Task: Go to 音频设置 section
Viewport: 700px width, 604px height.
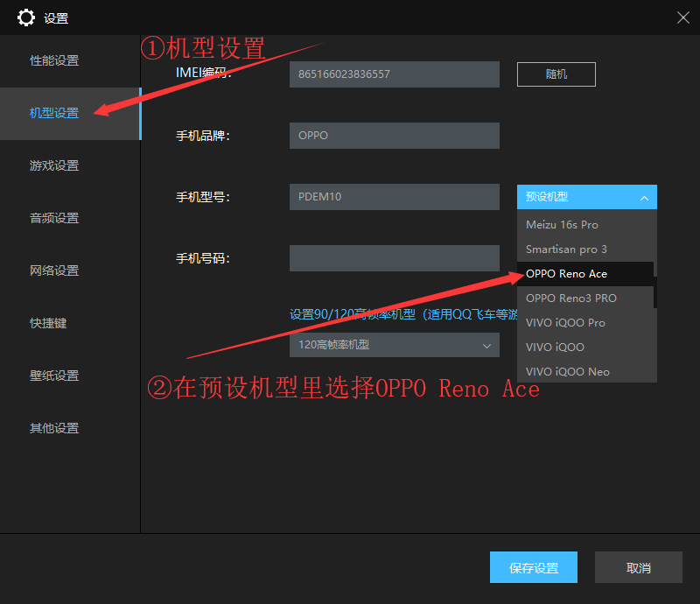Action: point(54,218)
